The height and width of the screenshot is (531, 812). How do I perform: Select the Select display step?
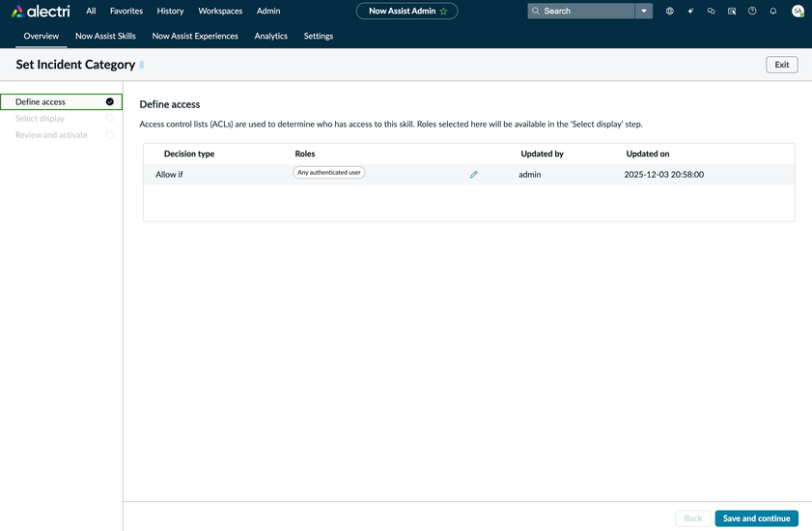(x=61, y=119)
